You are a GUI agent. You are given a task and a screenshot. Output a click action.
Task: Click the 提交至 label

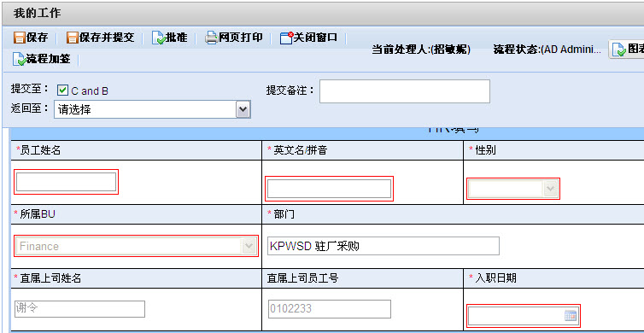30,89
